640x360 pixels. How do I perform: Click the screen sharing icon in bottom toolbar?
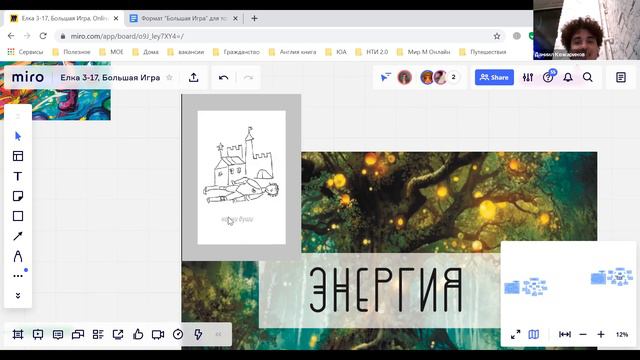tap(118, 334)
